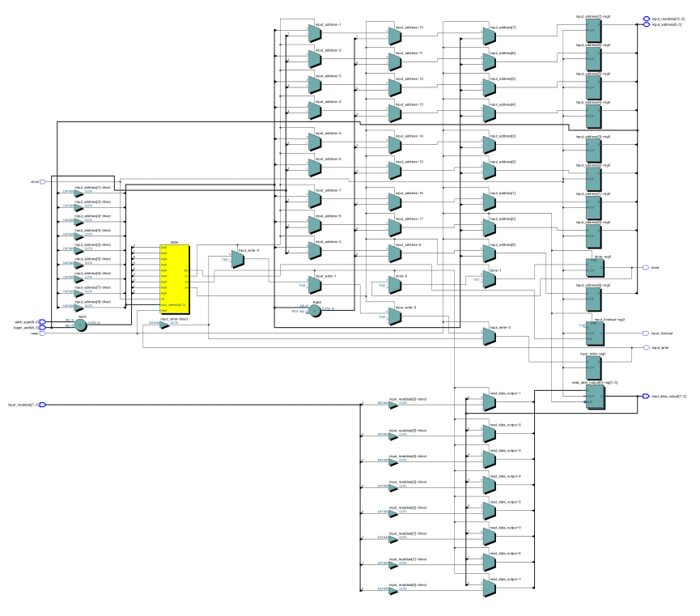
Task: Click the input_write~3 multiplexer
Action: pos(490,337)
